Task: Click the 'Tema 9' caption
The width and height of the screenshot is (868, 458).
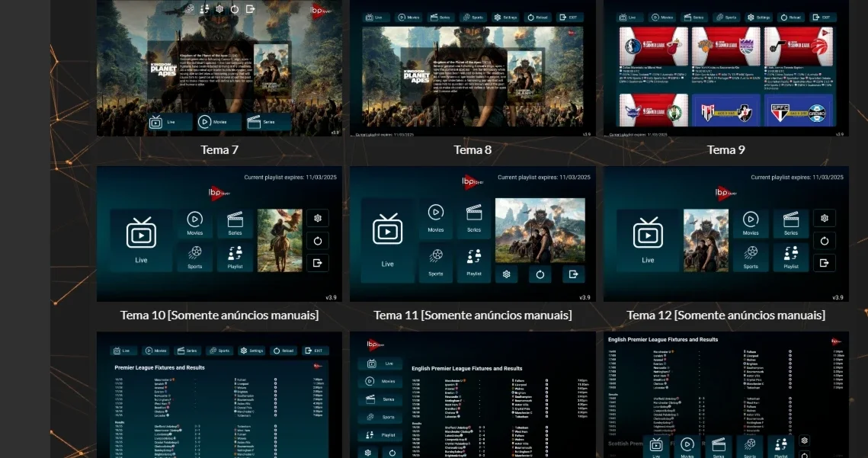Action: [725, 149]
